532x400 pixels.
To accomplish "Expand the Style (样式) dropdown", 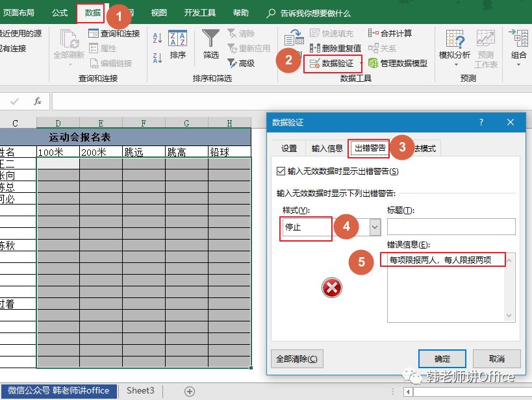I will point(375,227).
